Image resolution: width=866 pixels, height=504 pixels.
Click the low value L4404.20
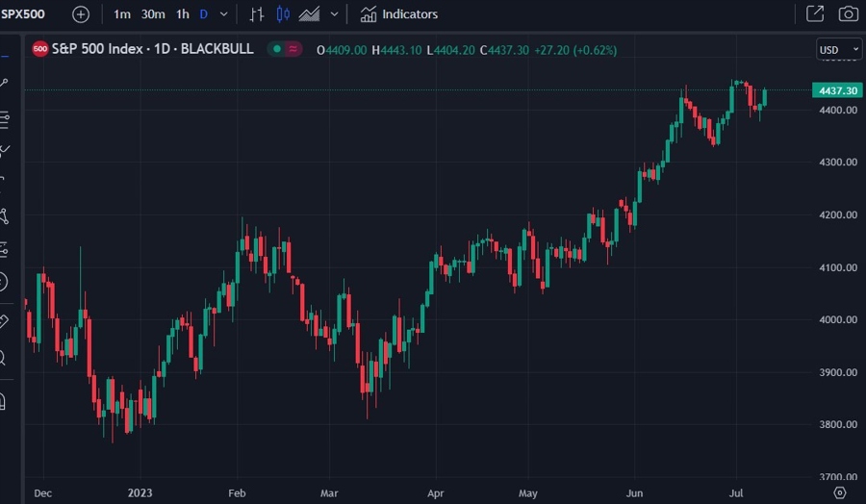tap(450, 50)
